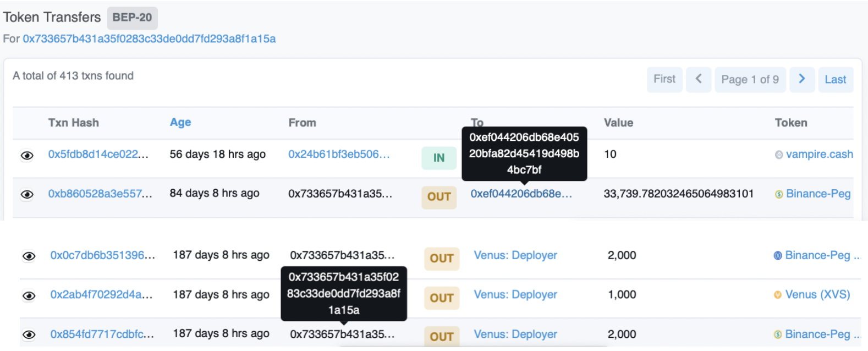Go to next page arrow
868x351 pixels.
(x=803, y=79)
